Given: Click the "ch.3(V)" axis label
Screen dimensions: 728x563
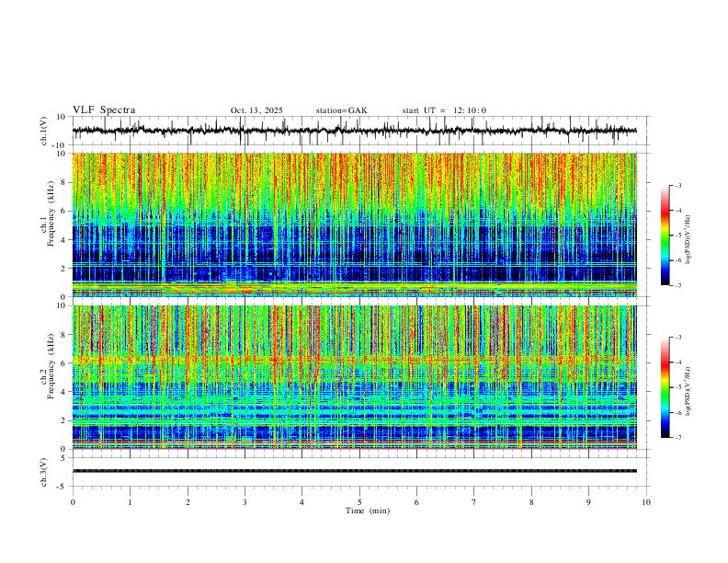Looking at the screenshot, I should 44,472.
